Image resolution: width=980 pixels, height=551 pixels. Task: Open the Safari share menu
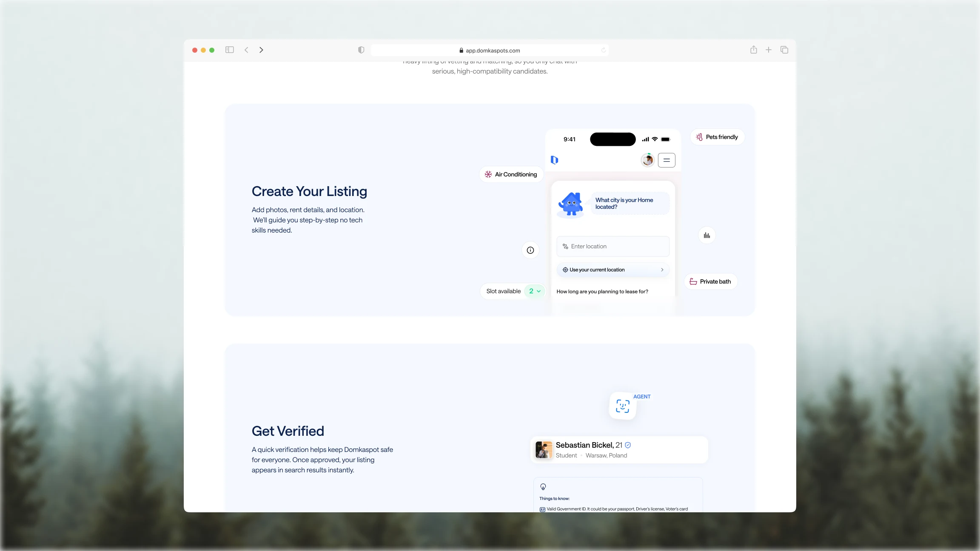pyautogui.click(x=753, y=50)
